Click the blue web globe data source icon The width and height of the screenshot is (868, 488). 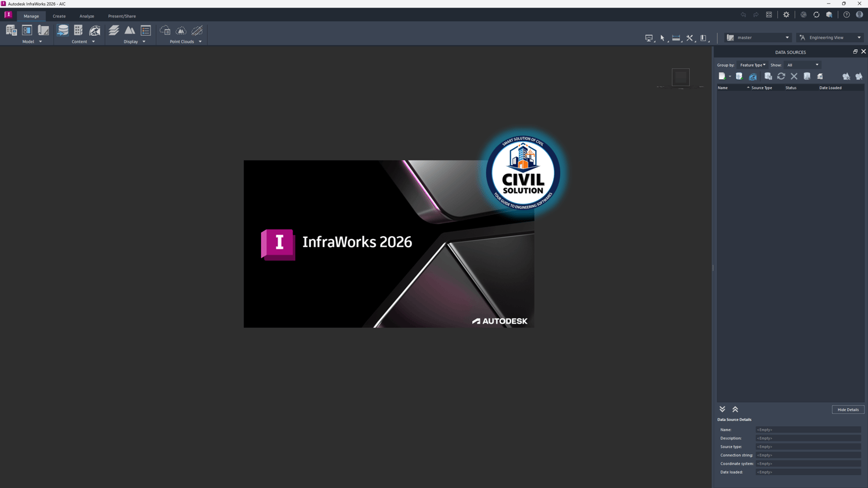click(753, 76)
